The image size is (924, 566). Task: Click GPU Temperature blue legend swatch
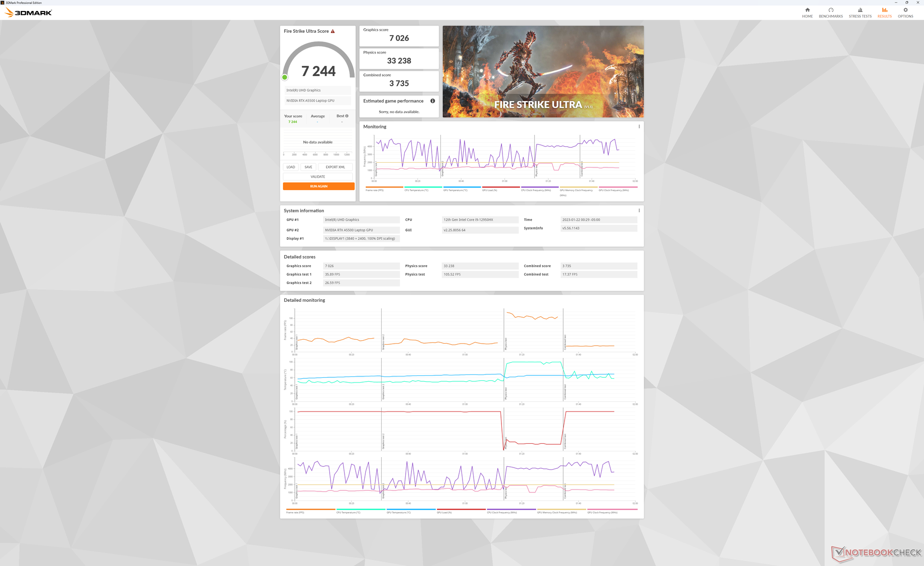tap(462, 187)
